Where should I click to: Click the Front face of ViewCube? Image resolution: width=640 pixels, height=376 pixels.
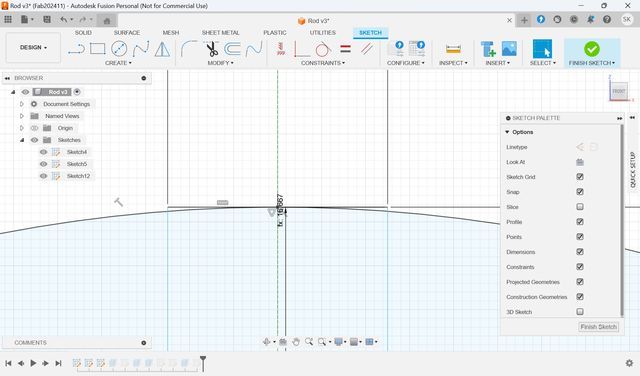[x=619, y=91]
